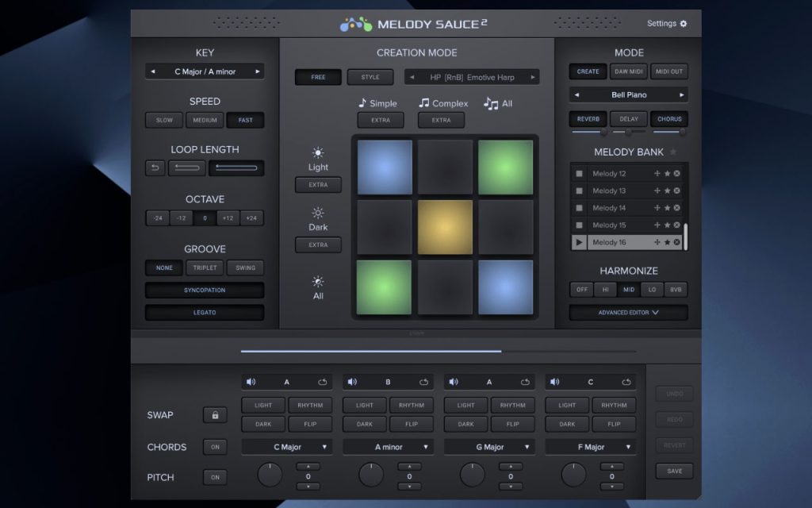Switch to DAW MIDI mode
This screenshot has height=508, width=812.
[x=629, y=71]
